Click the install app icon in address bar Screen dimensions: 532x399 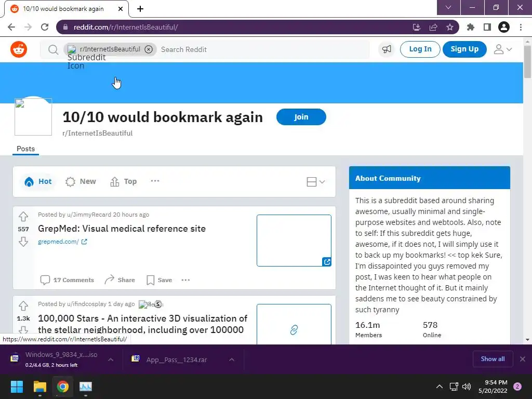pos(417,27)
